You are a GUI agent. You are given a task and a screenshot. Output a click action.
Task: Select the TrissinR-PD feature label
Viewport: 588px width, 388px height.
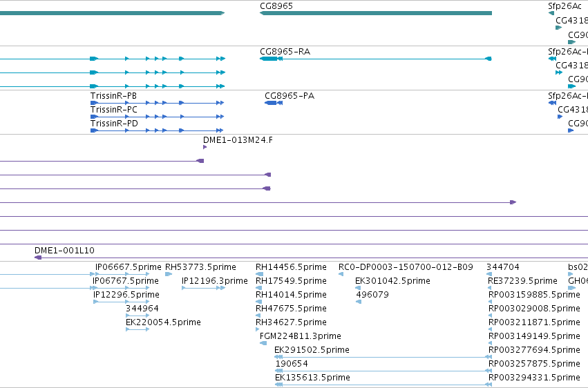(x=115, y=124)
